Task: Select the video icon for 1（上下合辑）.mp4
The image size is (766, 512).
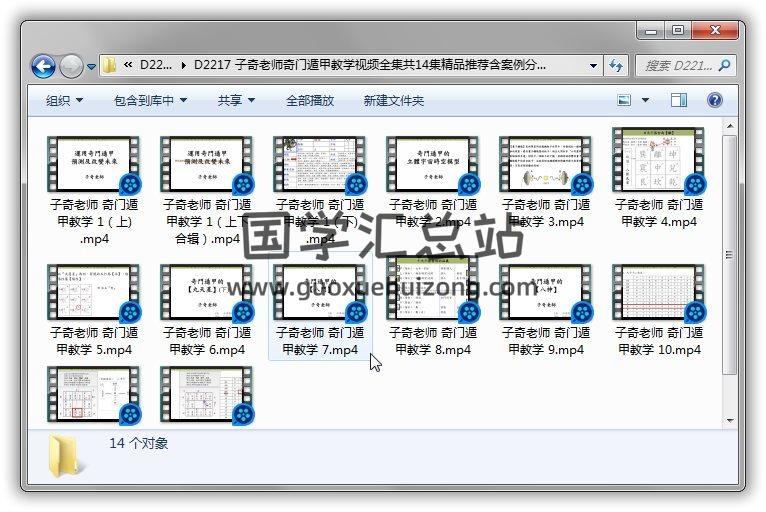Action: tap(207, 164)
